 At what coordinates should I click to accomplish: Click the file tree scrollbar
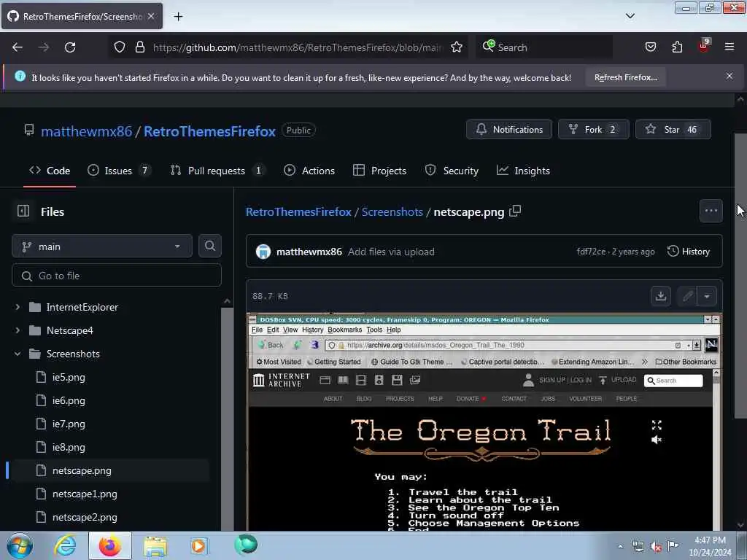[x=227, y=419]
